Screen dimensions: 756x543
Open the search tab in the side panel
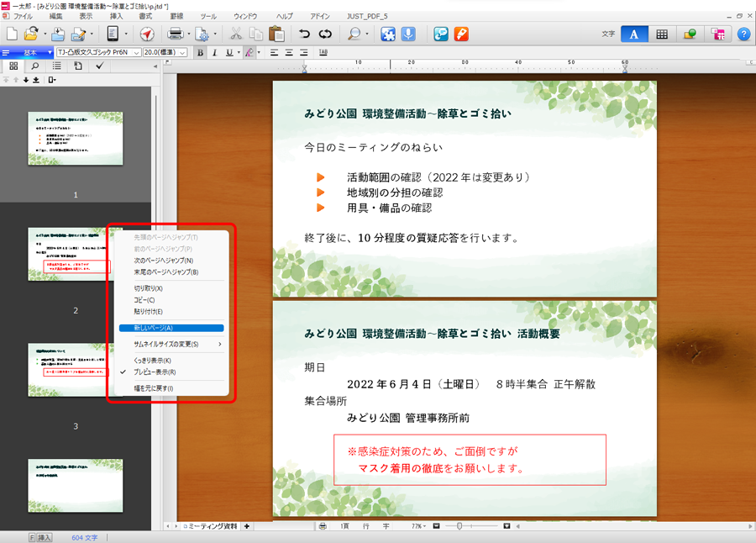point(35,66)
